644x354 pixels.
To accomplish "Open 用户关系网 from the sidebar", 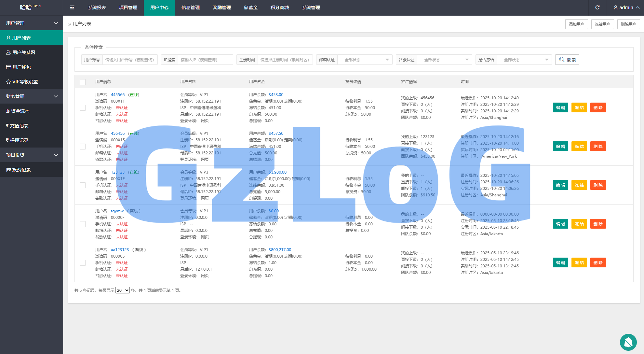I will 23,52.
